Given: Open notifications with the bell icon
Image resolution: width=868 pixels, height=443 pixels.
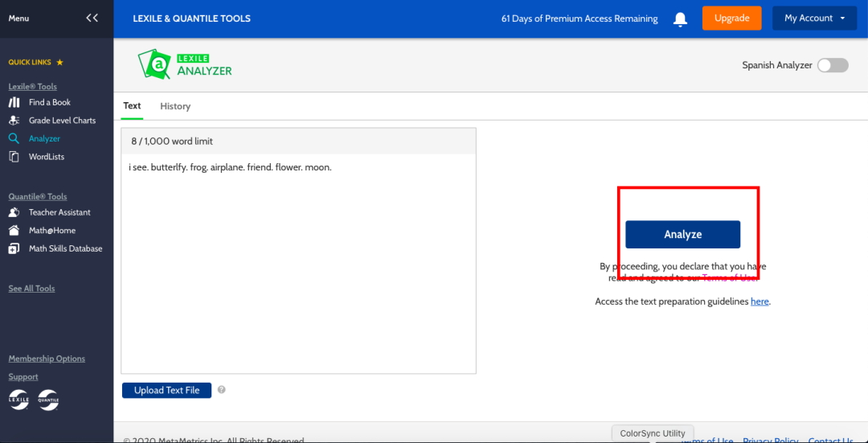Looking at the screenshot, I should [681, 18].
